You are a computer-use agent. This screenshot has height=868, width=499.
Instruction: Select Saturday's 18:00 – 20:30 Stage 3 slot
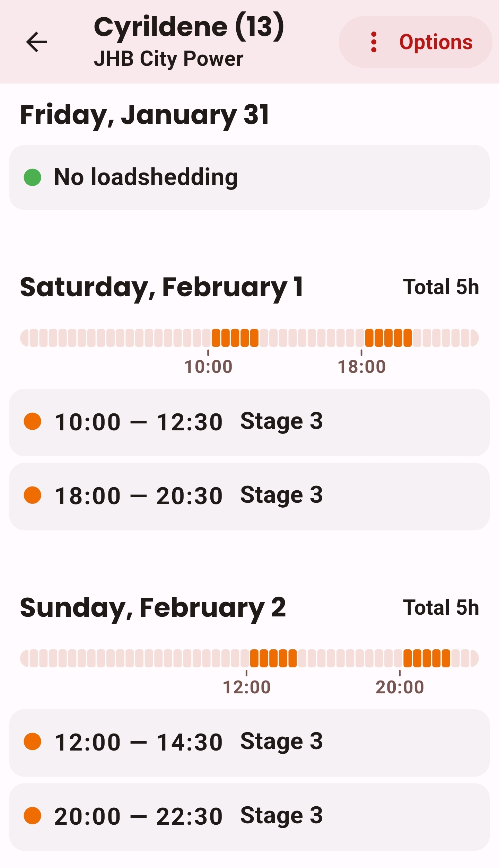point(249,496)
